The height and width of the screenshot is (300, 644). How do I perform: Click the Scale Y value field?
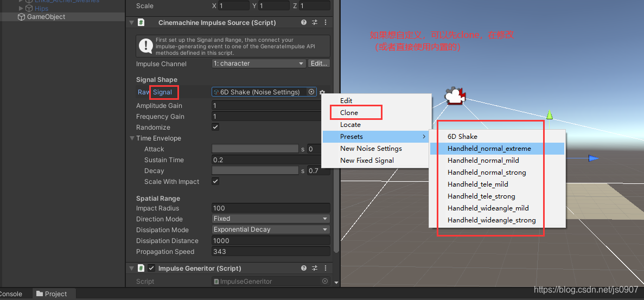pyautogui.click(x=274, y=6)
